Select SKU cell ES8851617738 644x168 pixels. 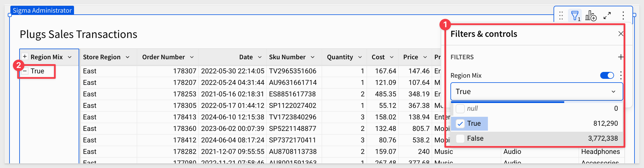pyautogui.click(x=292, y=94)
